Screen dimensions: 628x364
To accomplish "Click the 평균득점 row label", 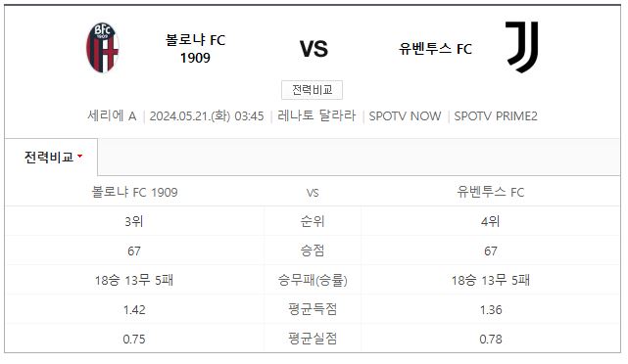I will 313,309.
